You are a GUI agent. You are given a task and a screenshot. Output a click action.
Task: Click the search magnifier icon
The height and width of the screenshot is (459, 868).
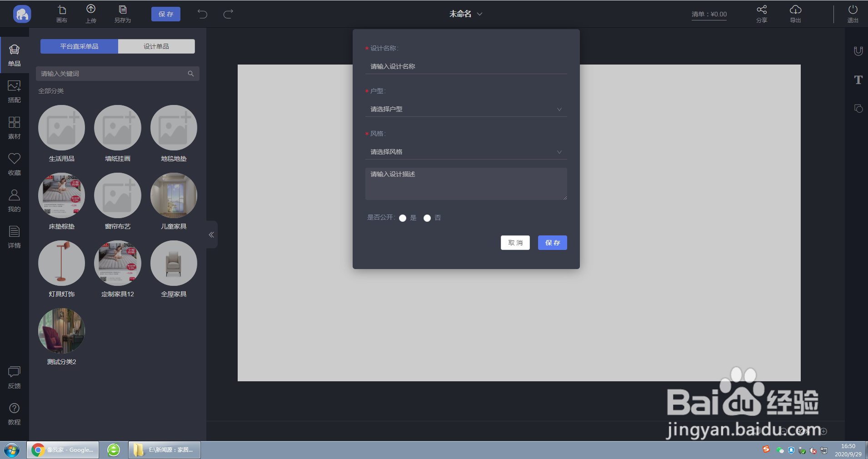click(x=191, y=74)
